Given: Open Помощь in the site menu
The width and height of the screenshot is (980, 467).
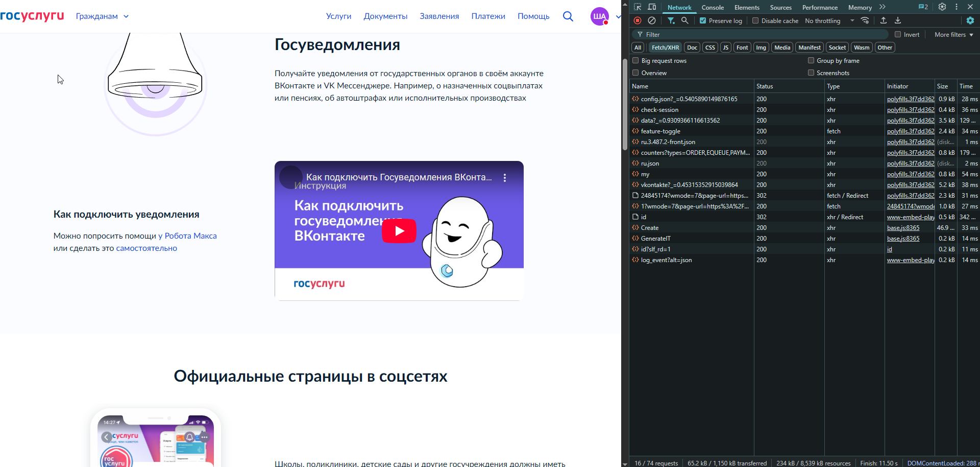Looking at the screenshot, I should coord(533,16).
